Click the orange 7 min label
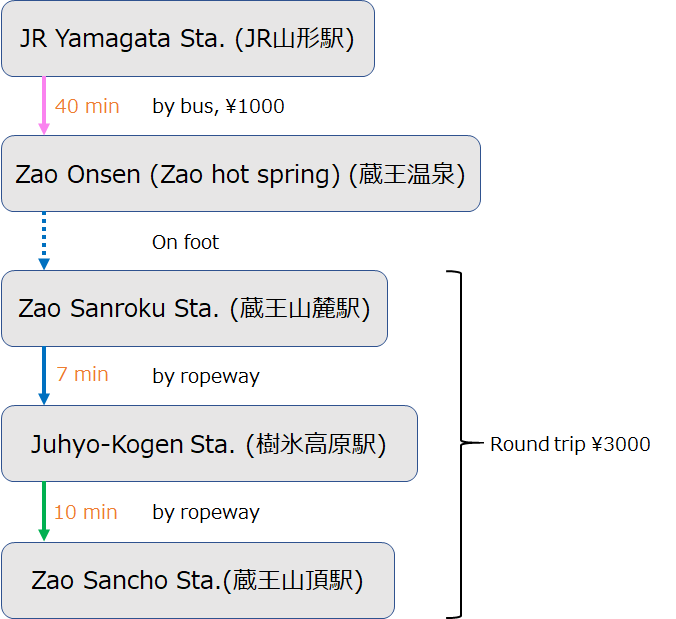Image resolution: width=676 pixels, height=619 pixels. pos(82,375)
